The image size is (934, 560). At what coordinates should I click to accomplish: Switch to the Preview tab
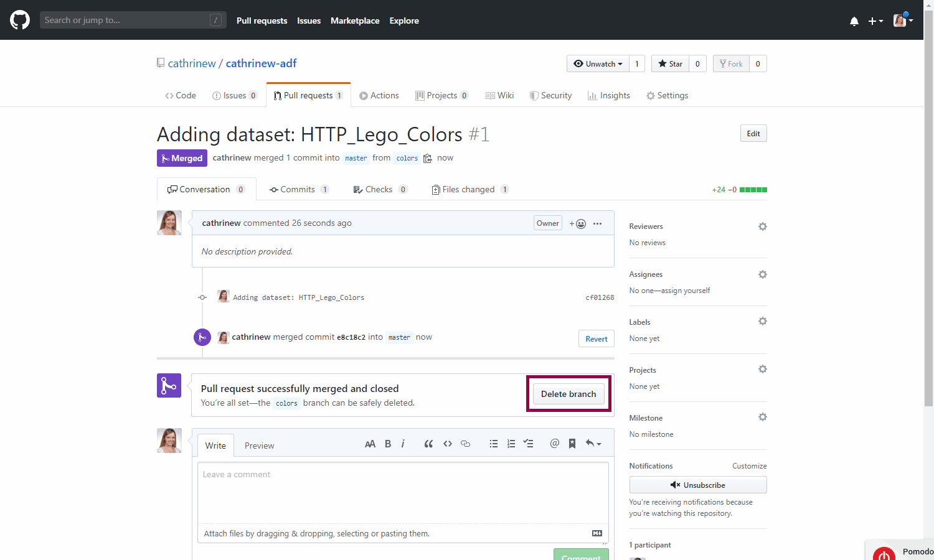tap(259, 446)
